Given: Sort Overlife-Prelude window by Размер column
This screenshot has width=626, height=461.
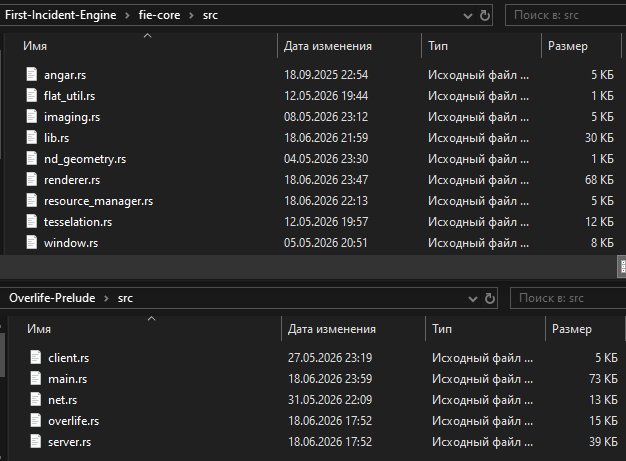Looking at the screenshot, I should point(572,329).
